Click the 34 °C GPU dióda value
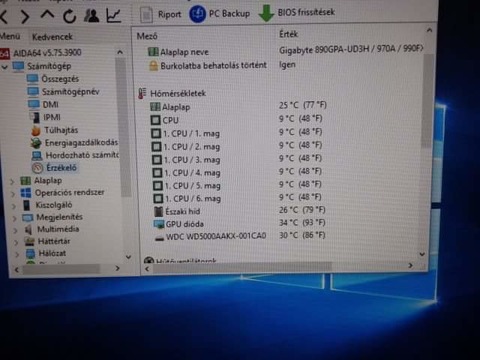 coord(302,222)
